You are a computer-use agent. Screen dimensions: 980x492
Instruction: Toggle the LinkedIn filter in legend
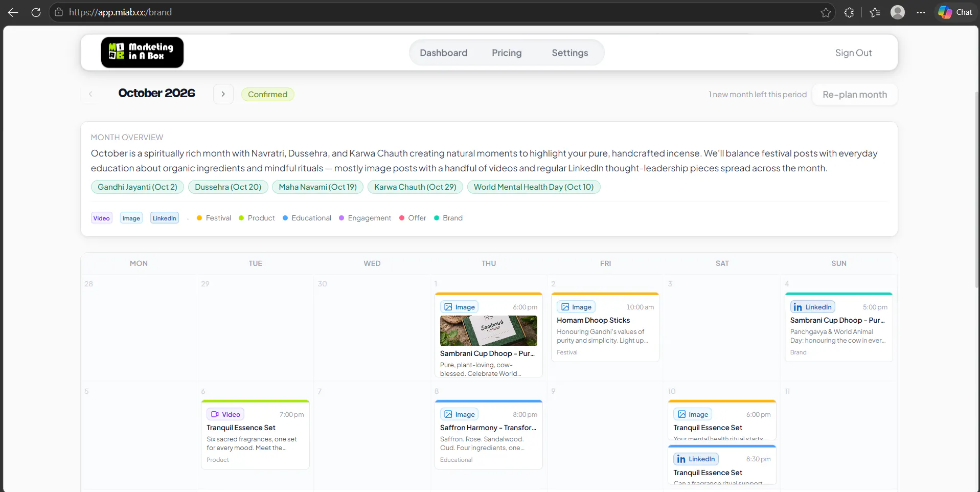pos(165,218)
